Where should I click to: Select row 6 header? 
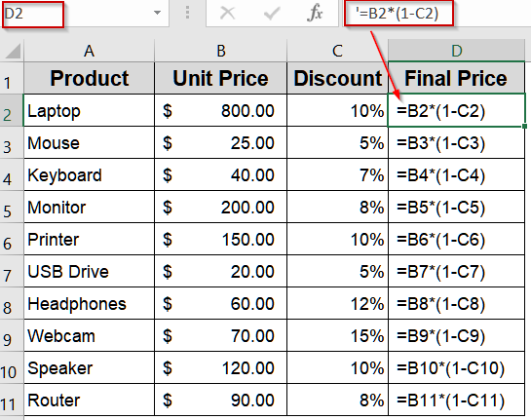pyautogui.click(x=12, y=239)
